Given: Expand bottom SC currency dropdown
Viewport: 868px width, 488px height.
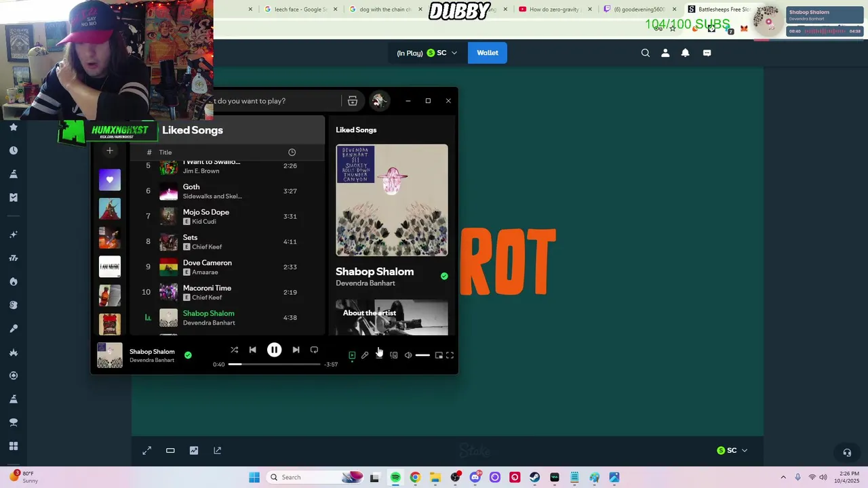Looking at the screenshot, I should (732, 451).
